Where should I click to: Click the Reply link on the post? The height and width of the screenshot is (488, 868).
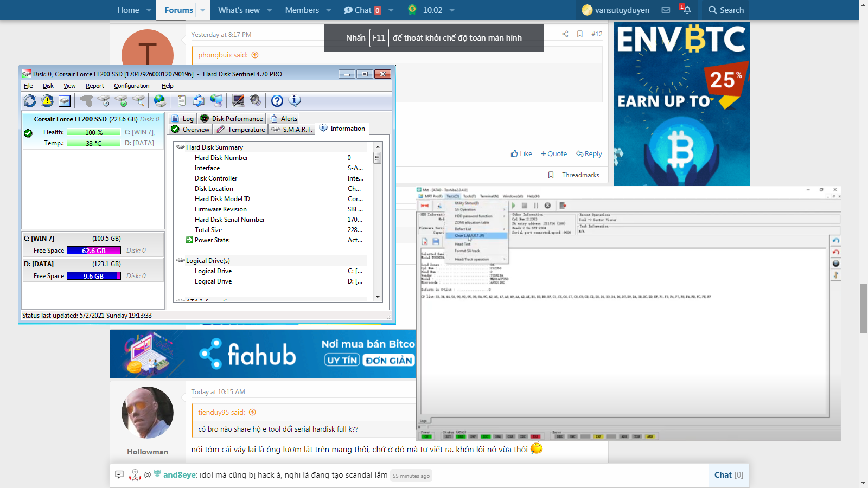pyautogui.click(x=589, y=154)
